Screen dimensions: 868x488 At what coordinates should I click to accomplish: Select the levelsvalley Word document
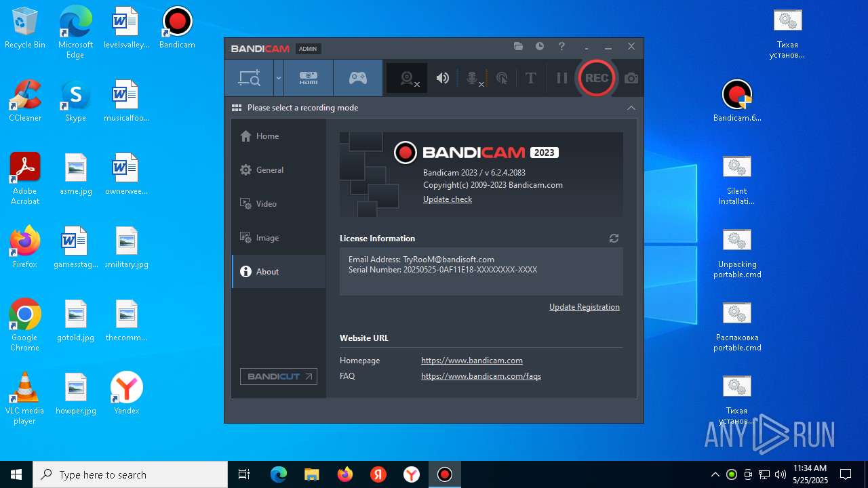126,28
